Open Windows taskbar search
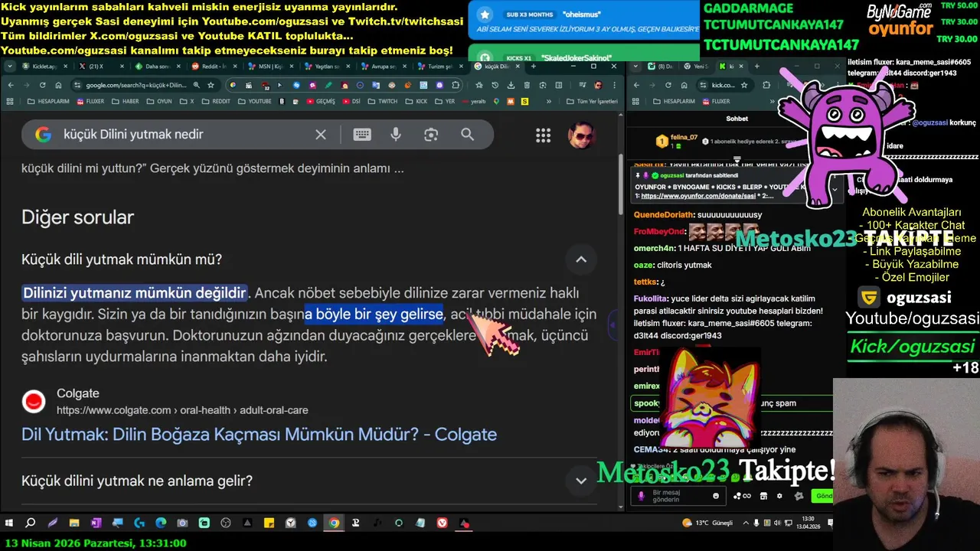The image size is (980, 551). [30, 523]
